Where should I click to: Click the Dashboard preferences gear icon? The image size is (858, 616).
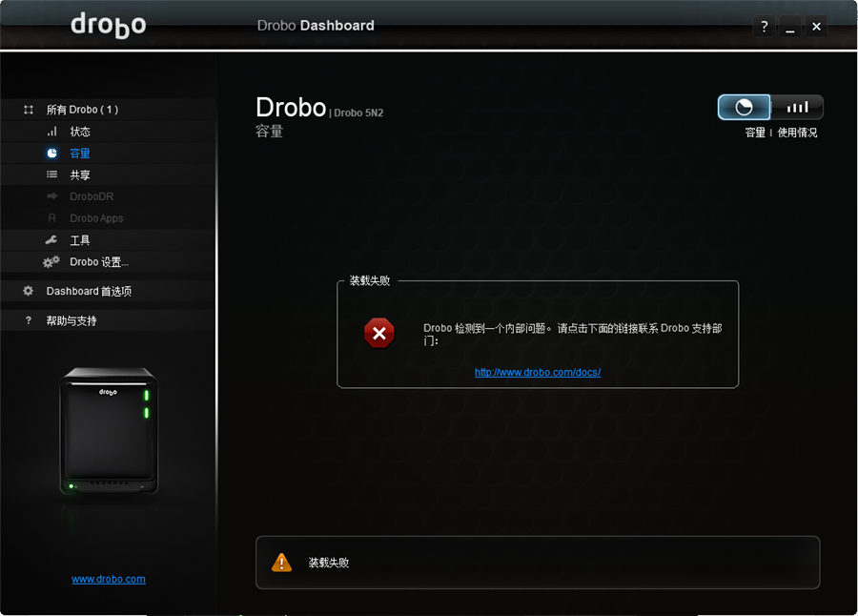coord(28,291)
